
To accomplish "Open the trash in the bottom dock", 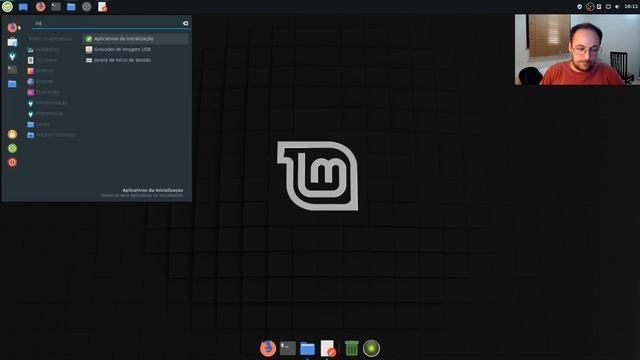I will click(x=351, y=348).
